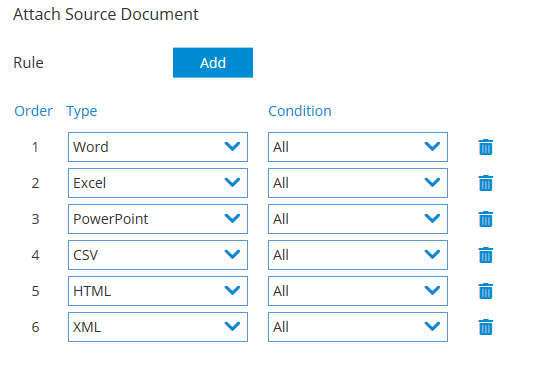The height and width of the screenshot is (367, 545).
Task: Expand the PowerPoint type dropdown
Action: click(x=158, y=219)
